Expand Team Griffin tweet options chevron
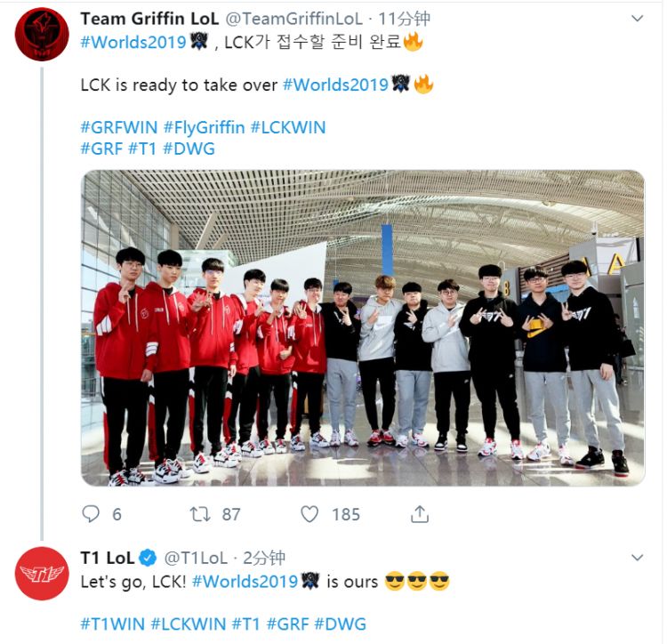 tap(637, 19)
